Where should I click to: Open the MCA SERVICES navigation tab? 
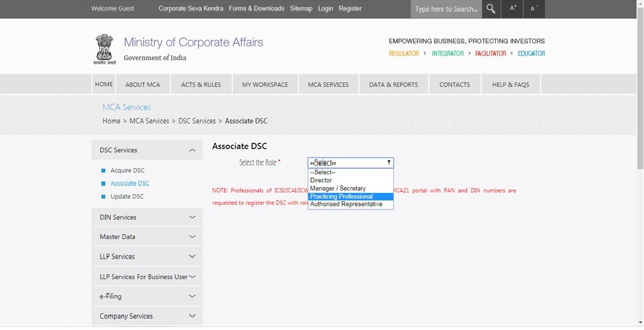(328, 84)
